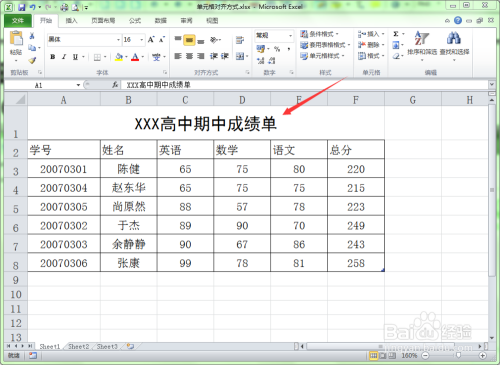Open the Name Box dropdown arrow
The image size is (500, 365).
pos(78,85)
